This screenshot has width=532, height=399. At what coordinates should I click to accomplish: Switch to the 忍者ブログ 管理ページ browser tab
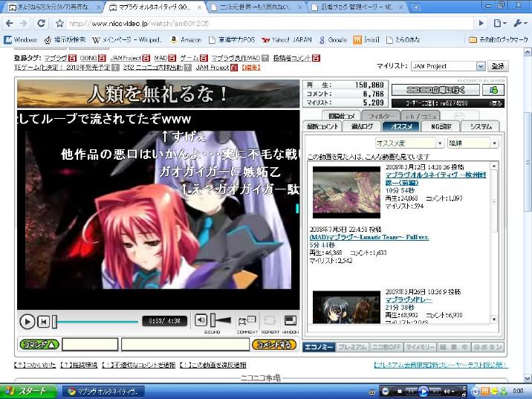(x=356, y=7)
